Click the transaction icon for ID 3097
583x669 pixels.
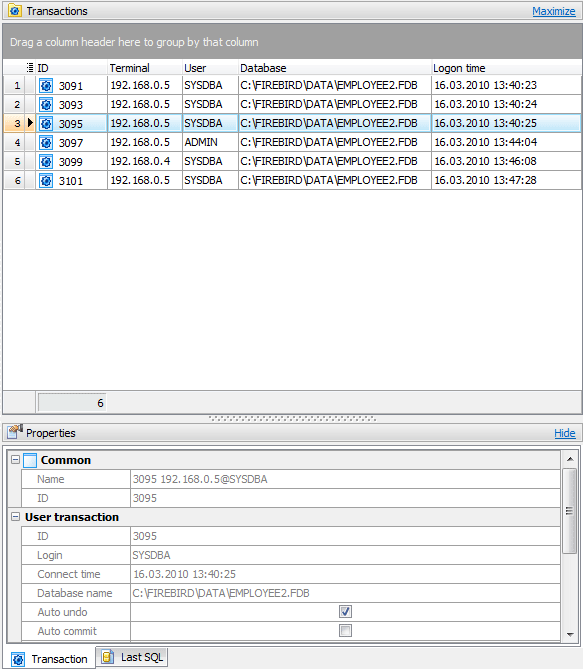(46, 143)
